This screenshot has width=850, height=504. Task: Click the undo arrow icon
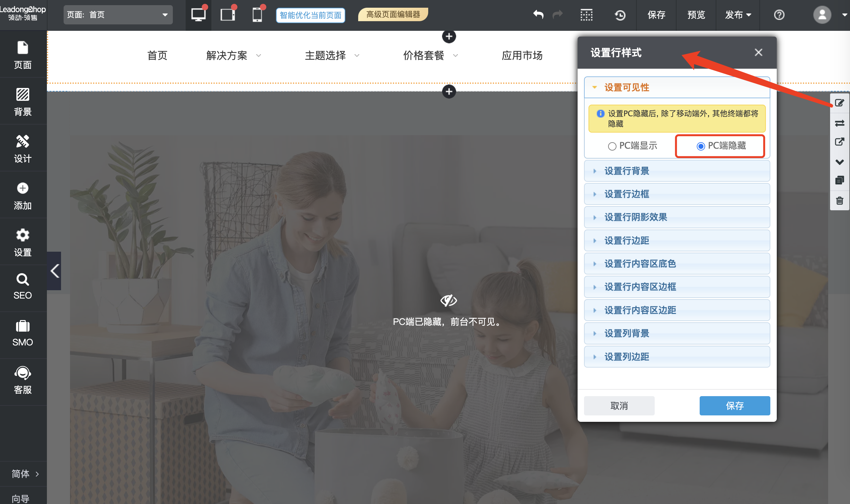pos(538,14)
